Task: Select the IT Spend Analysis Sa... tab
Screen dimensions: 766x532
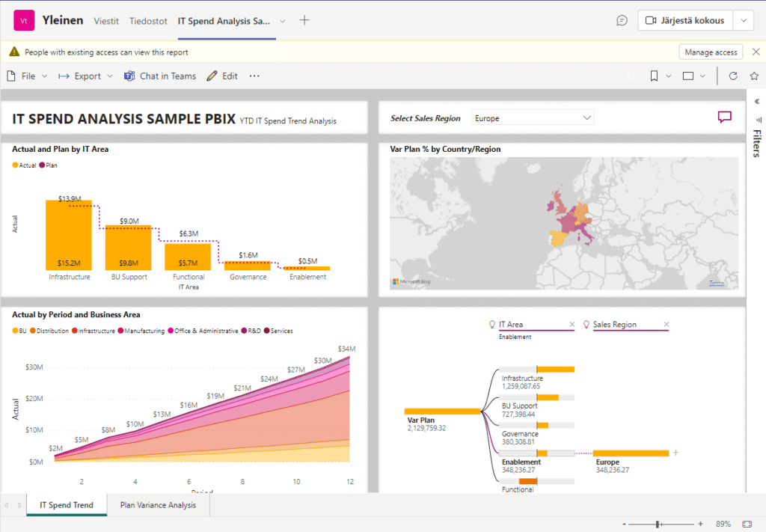Action: coord(224,21)
